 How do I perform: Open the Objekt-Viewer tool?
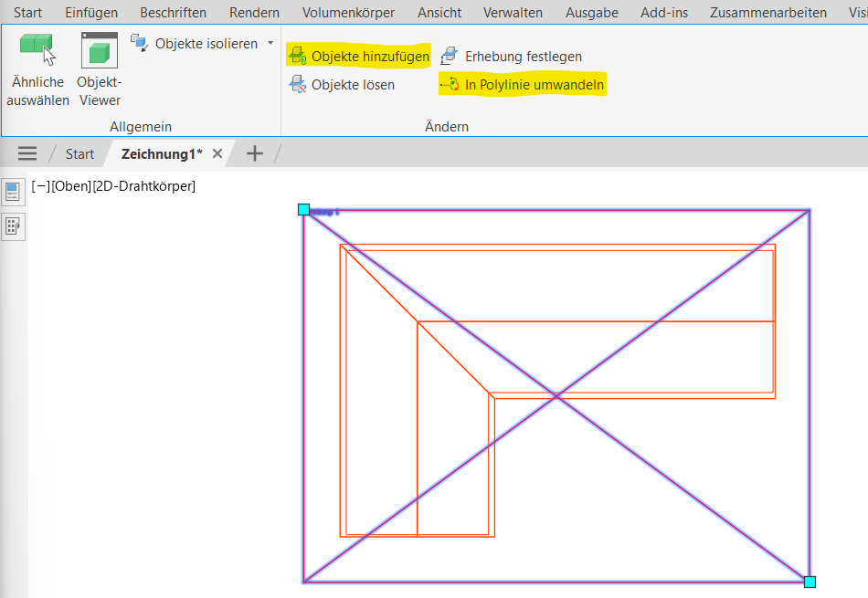coord(99,51)
